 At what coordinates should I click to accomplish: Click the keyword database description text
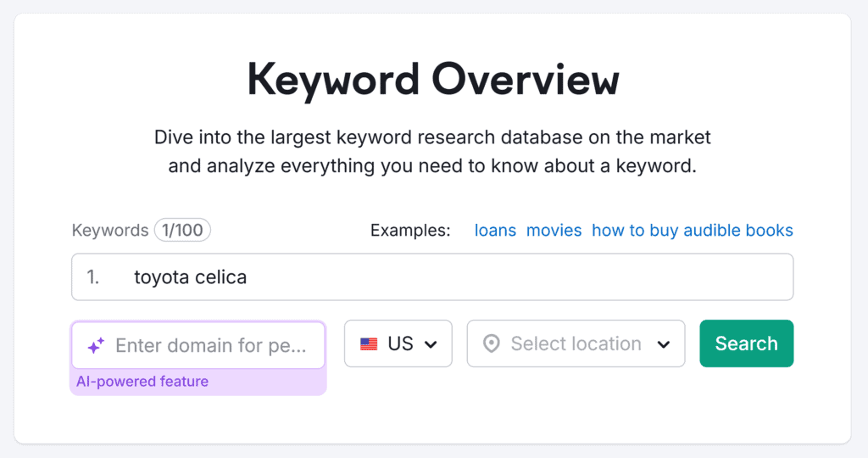click(x=432, y=151)
